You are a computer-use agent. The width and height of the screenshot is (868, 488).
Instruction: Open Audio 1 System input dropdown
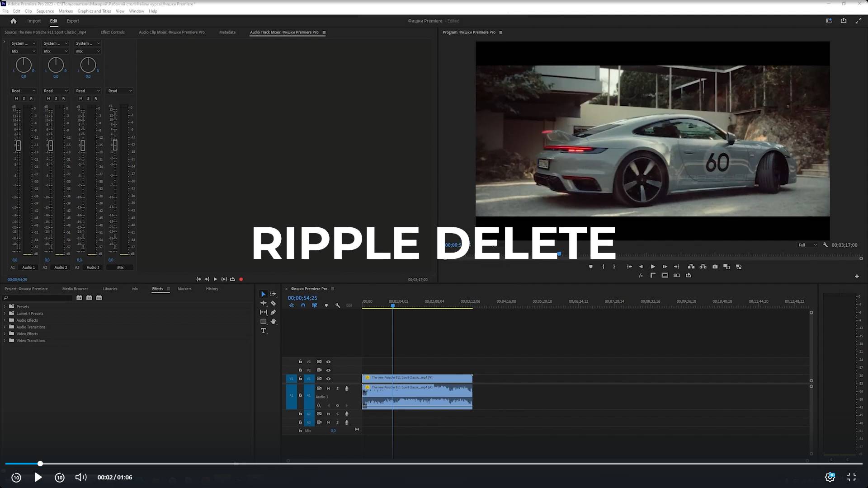pyautogui.click(x=24, y=43)
